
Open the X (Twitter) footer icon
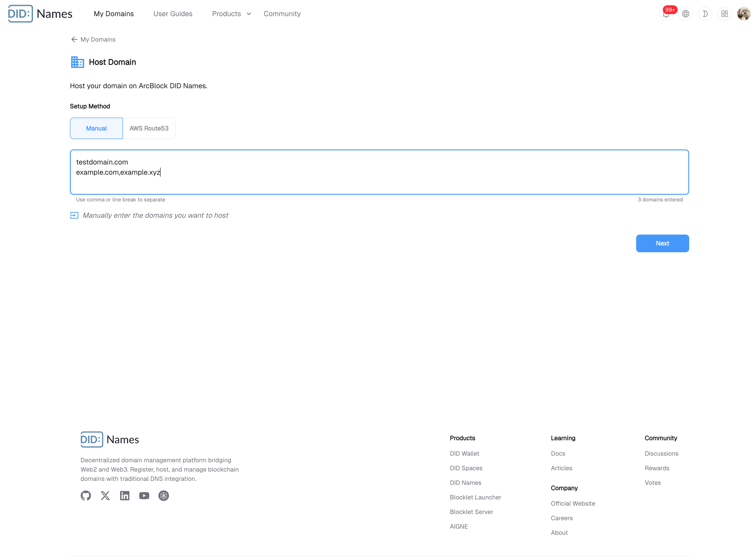pyautogui.click(x=105, y=495)
